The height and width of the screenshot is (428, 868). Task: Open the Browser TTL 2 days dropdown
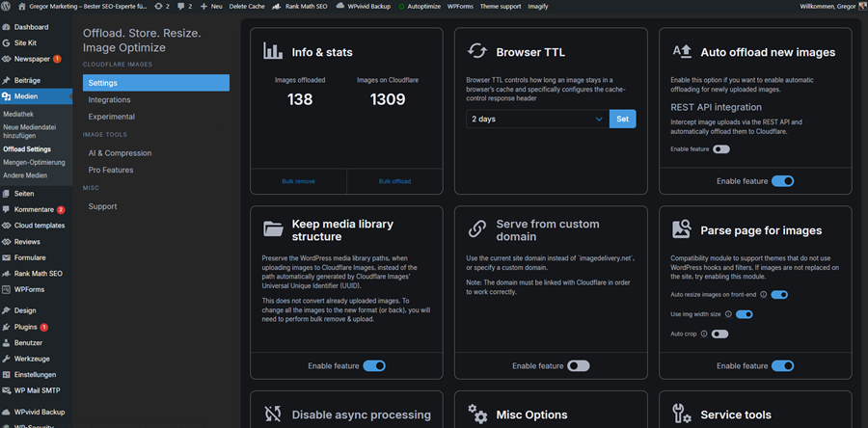click(537, 119)
